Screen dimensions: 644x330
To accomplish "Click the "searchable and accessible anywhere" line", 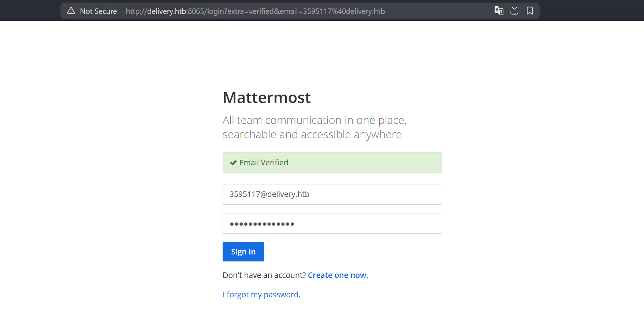I will 312,135.
